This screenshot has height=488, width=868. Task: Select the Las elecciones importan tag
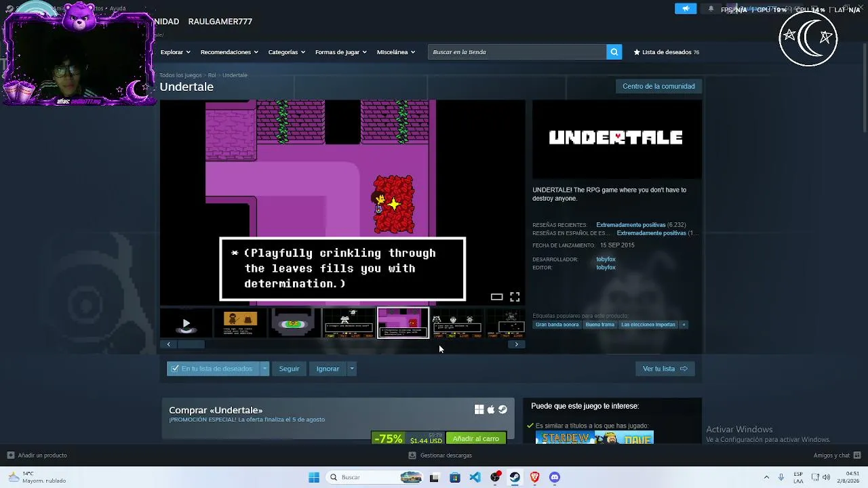click(x=648, y=325)
